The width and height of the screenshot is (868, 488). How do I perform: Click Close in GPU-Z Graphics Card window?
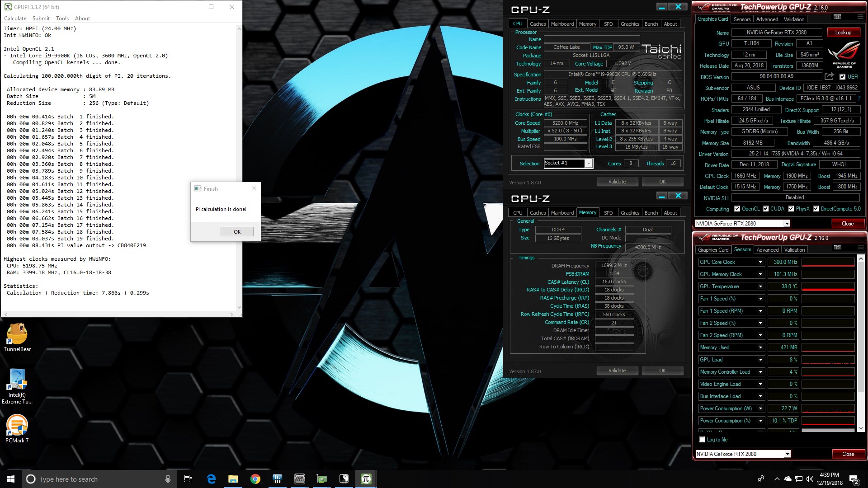pos(848,224)
